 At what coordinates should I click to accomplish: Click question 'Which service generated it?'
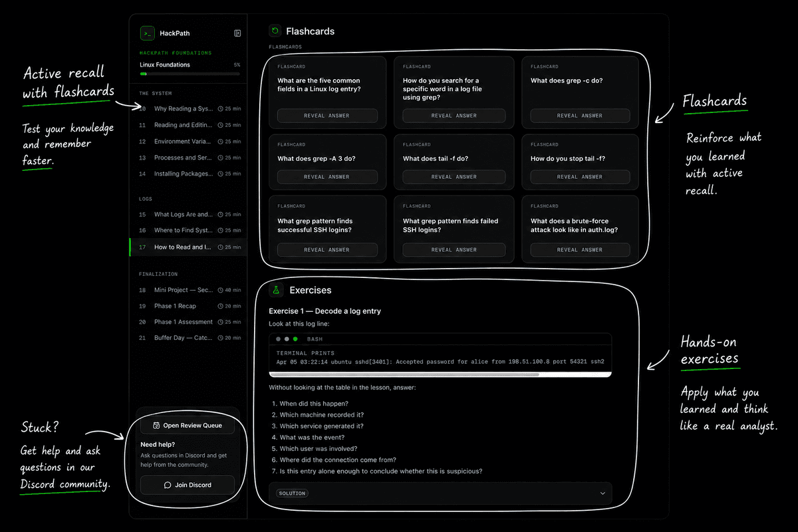[321, 426]
